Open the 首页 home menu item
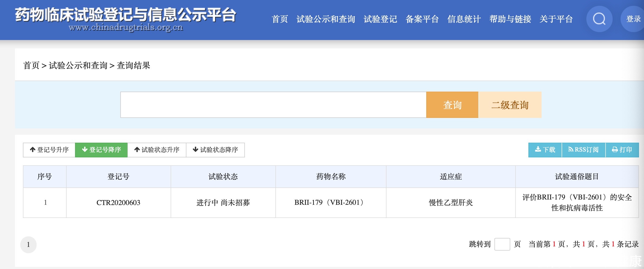This screenshot has height=269, width=644. tap(280, 19)
